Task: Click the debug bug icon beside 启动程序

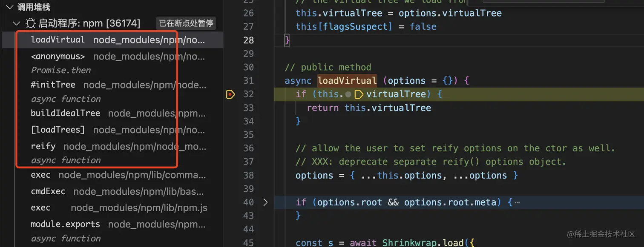Action: point(31,23)
